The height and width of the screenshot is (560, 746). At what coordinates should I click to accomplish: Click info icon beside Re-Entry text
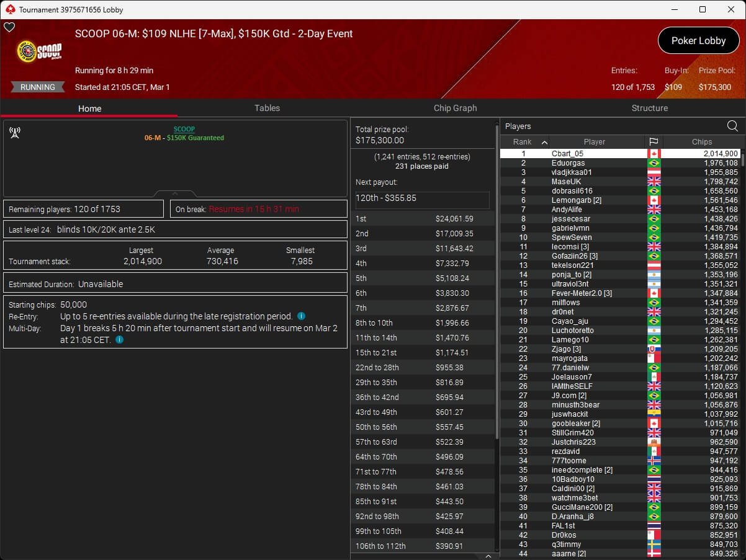[301, 316]
